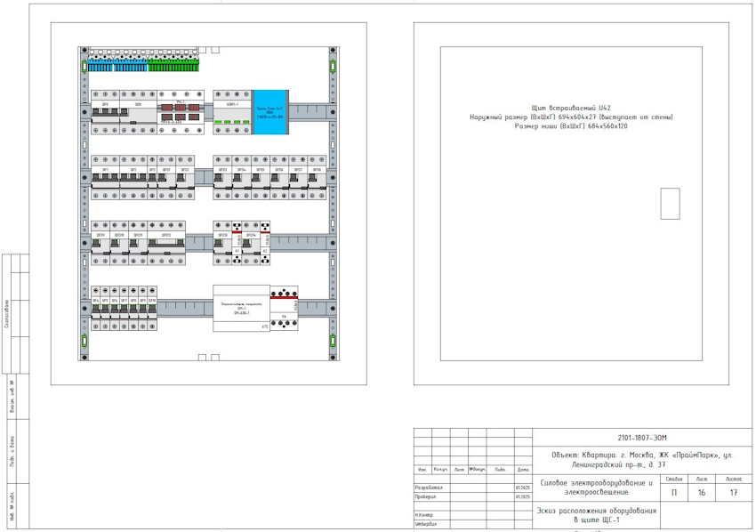Click the "Эскиз расположения оборудования" title
The height and width of the screenshot is (532, 756).
(x=597, y=511)
